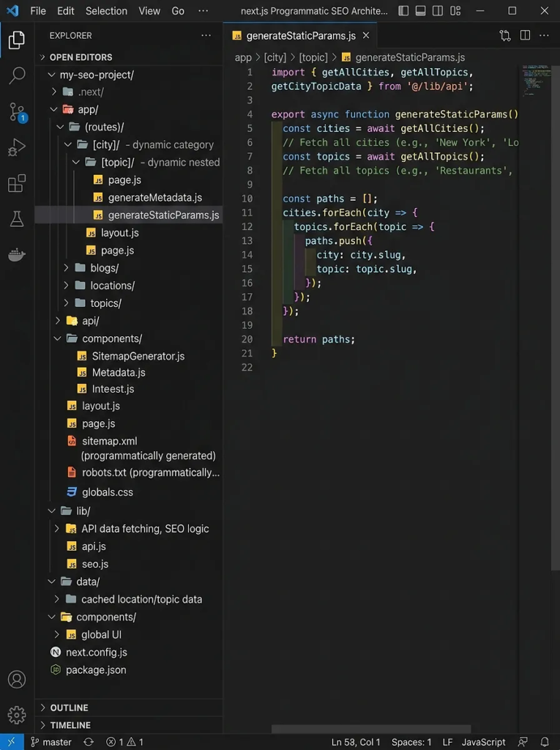Select the generateStaticParams.js editor tab
The image size is (560, 750).
click(300, 35)
